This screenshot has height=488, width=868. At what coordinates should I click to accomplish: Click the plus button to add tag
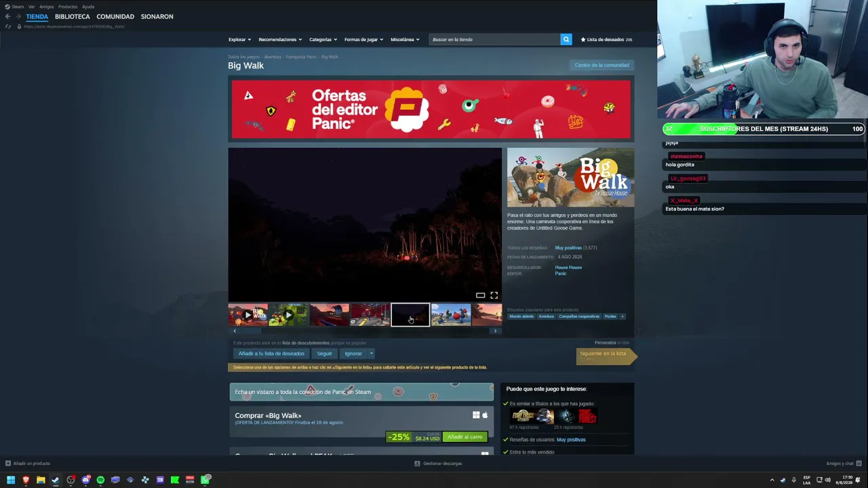click(622, 317)
